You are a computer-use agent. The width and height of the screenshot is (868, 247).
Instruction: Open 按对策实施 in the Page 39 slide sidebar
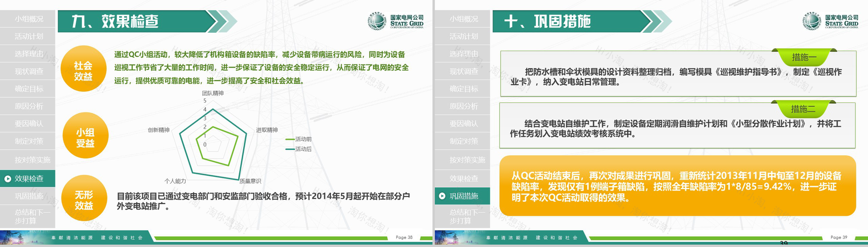(x=462, y=160)
